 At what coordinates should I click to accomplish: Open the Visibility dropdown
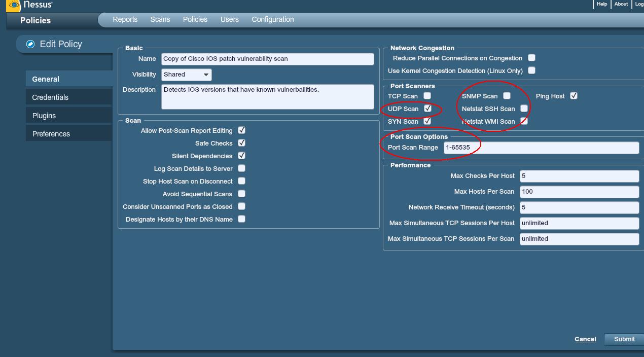(x=187, y=75)
